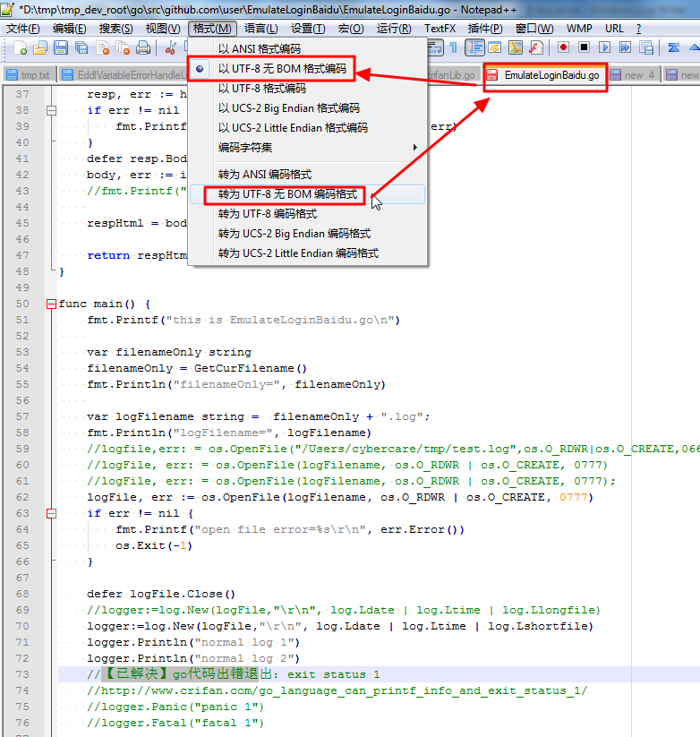
Task: Open the URL menu
Action: tap(614, 29)
